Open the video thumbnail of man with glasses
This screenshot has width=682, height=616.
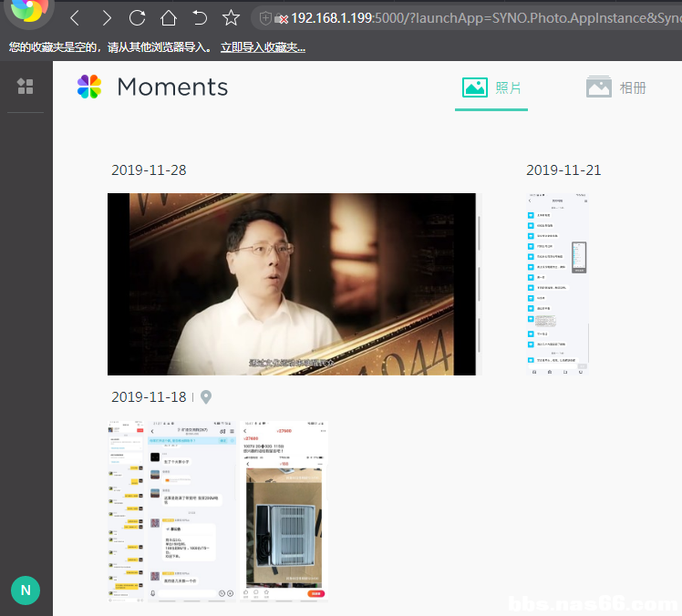tap(292, 283)
